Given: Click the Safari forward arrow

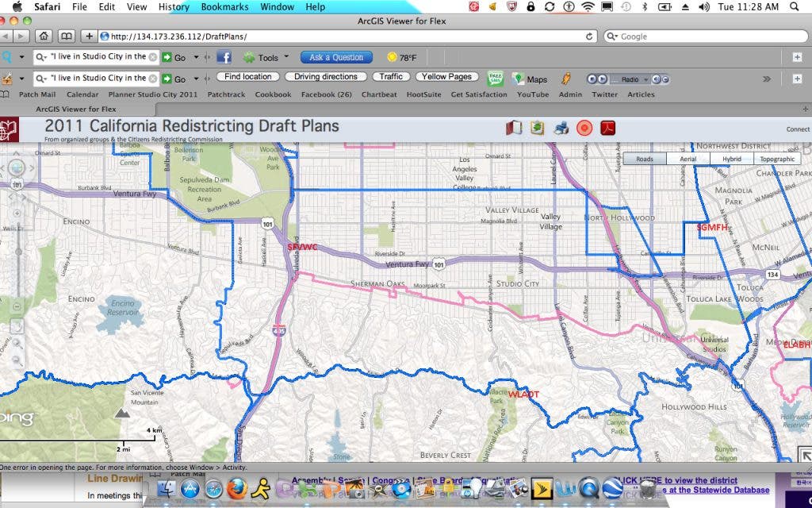Looking at the screenshot, I should [21, 37].
